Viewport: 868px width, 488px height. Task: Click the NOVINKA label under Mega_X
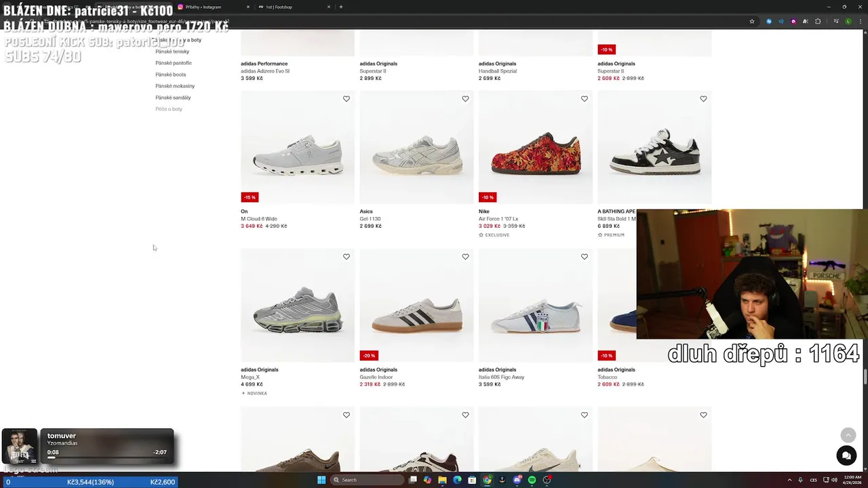pos(254,393)
